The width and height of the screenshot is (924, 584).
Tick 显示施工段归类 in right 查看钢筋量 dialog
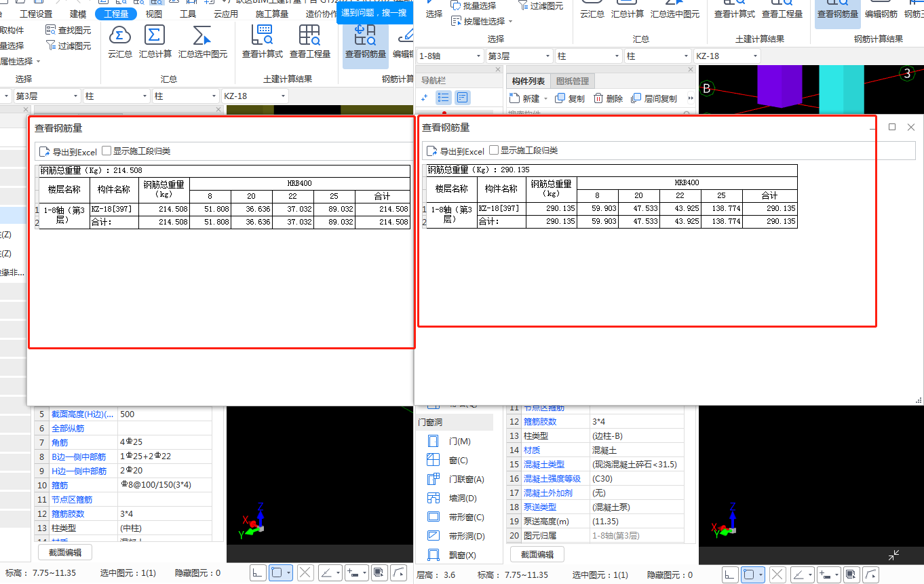[494, 151]
